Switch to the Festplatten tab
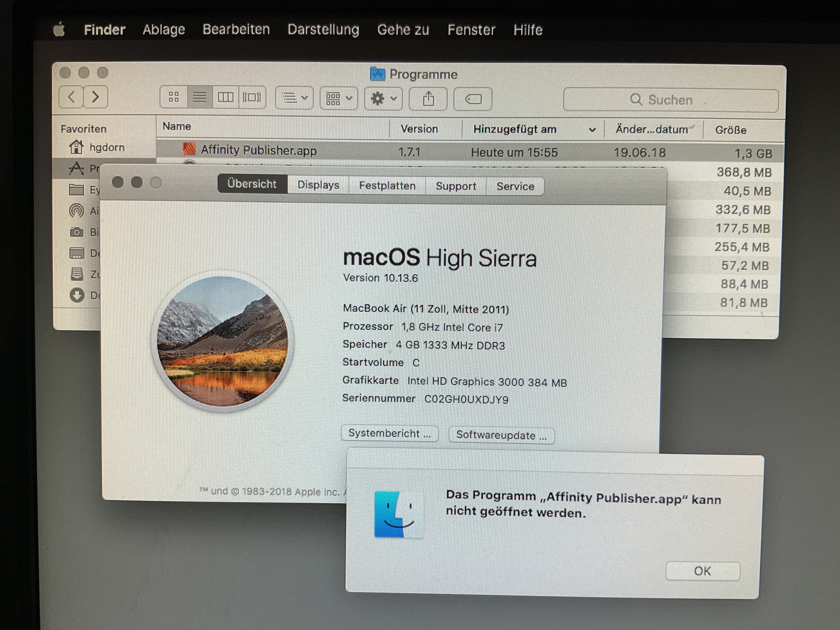Viewport: 840px width, 630px height. click(x=387, y=186)
